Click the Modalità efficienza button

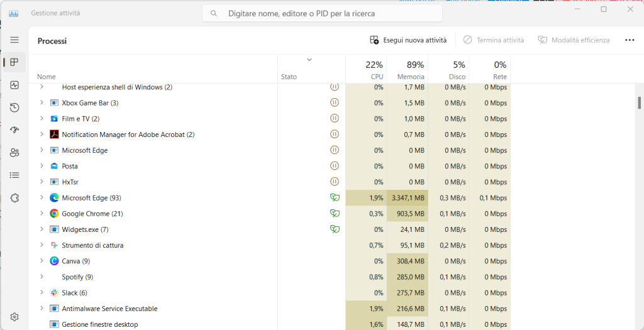tap(574, 40)
